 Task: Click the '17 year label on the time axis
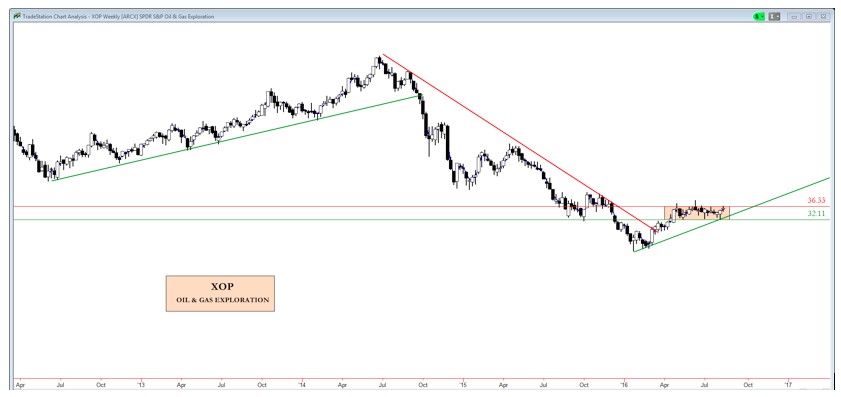click(x=788, y=385)
